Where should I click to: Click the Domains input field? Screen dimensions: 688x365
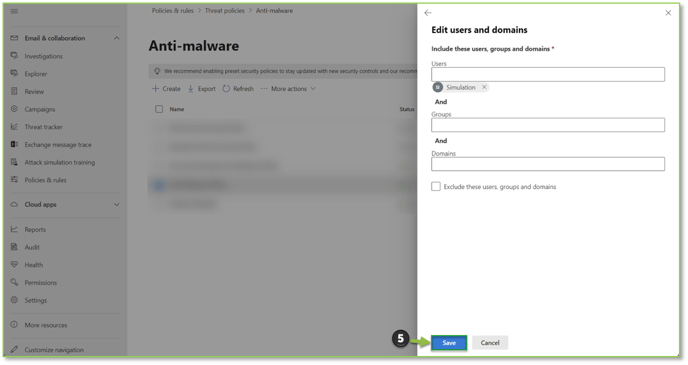[x=548, y=164]
